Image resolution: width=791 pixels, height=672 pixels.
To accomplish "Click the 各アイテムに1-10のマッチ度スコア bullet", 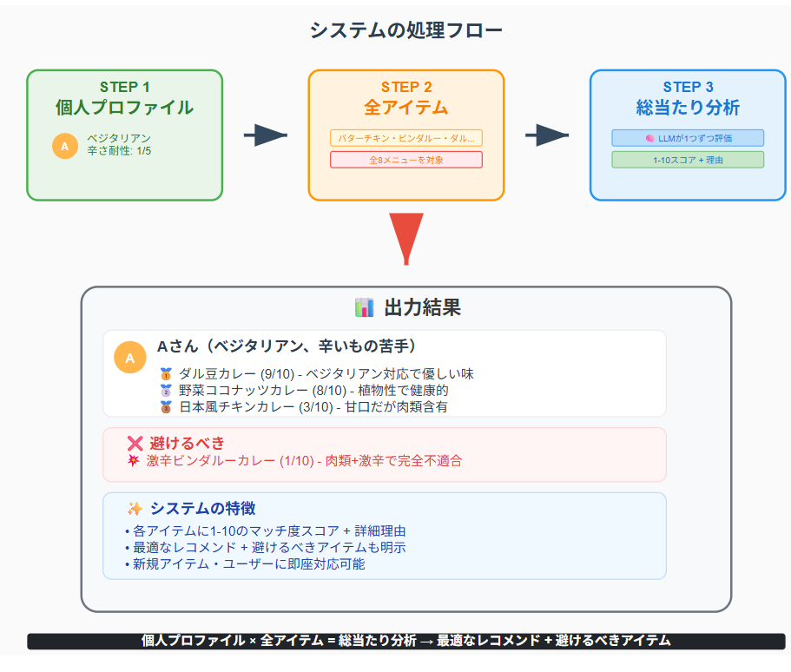I will pos(266,530).
